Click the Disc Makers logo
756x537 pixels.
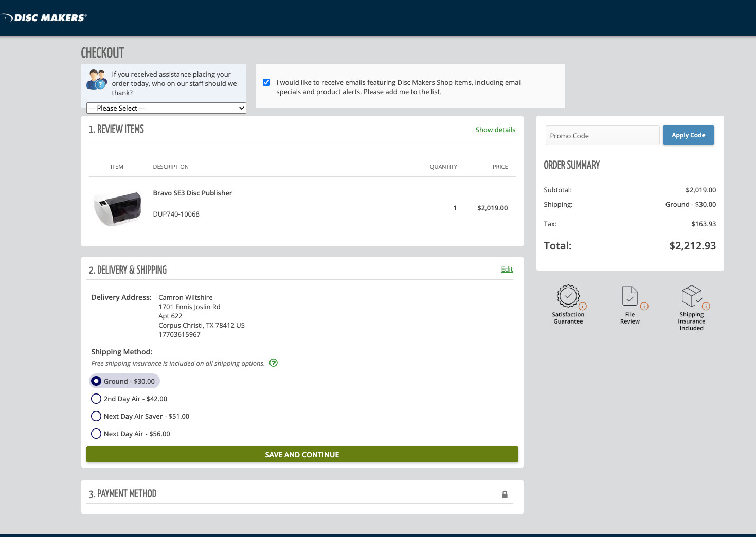pos(44,18)
